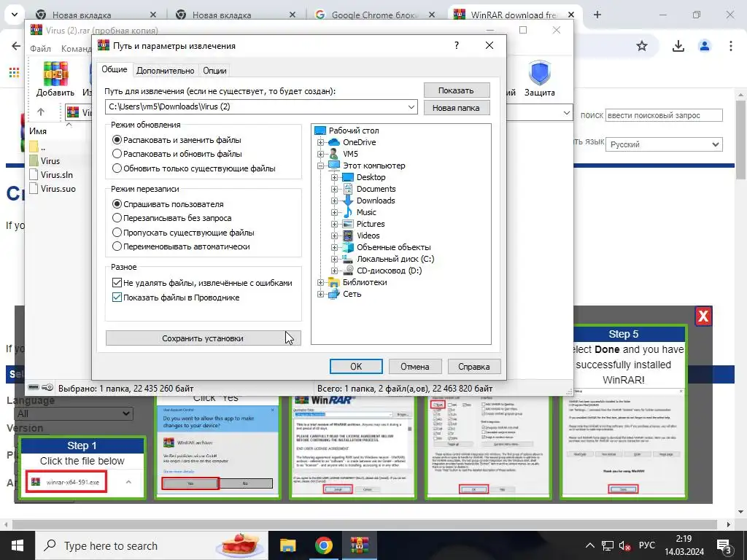Click the Объемные объекты icon in tree
747x560 pixels.
pyautogui.click(x=348, y=247)
